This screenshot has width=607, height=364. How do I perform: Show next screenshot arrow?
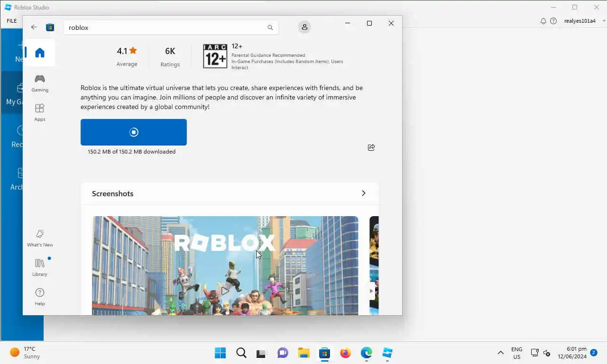click(371, 291)
